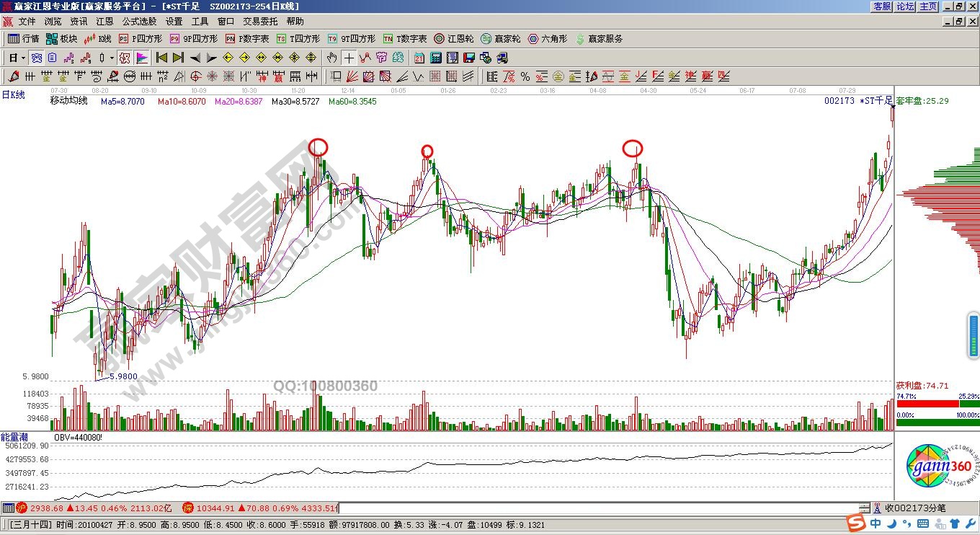Expand the 日 period dropdown arrow
The image size is (980, 535).
(23, 58)
